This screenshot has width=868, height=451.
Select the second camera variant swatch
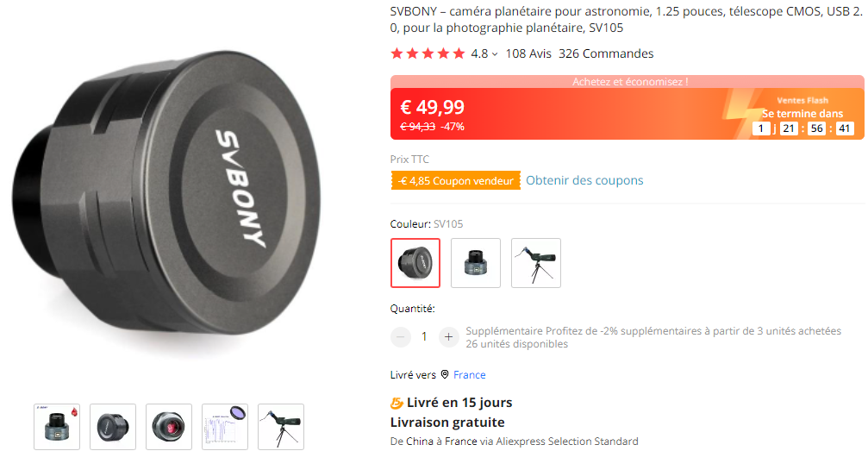pos(476,263)
